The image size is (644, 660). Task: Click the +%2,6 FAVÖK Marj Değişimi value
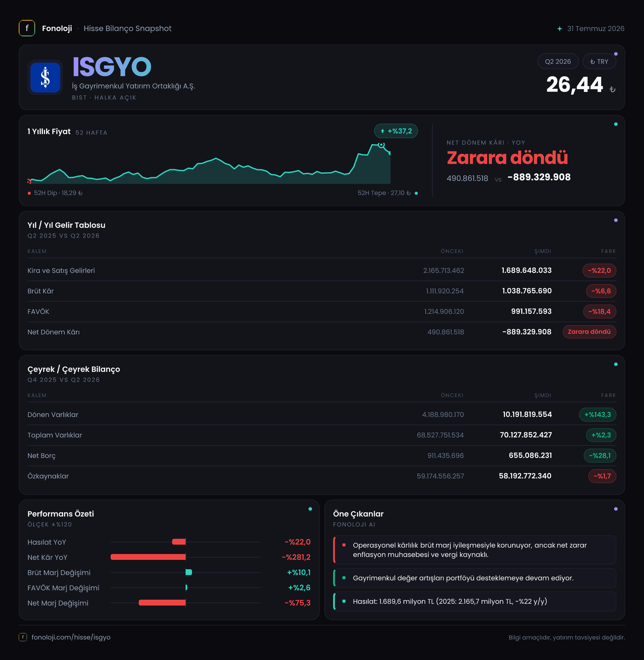299,588
